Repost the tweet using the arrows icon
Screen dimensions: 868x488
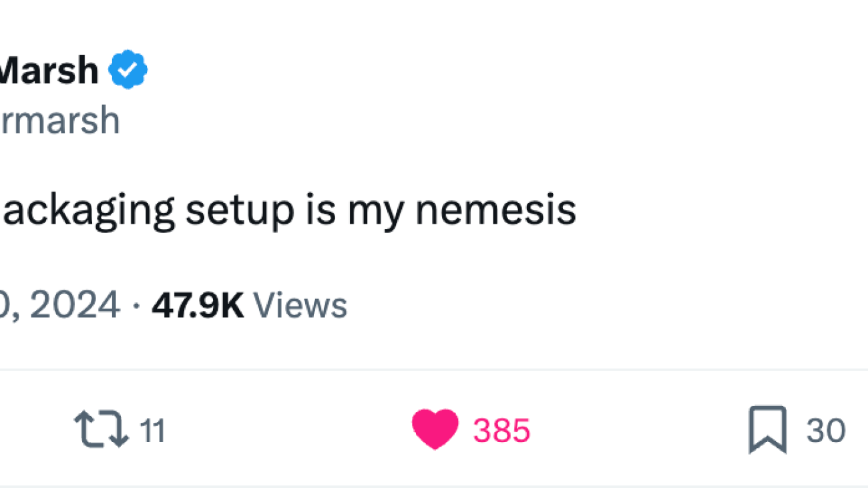tap(101, 429)
